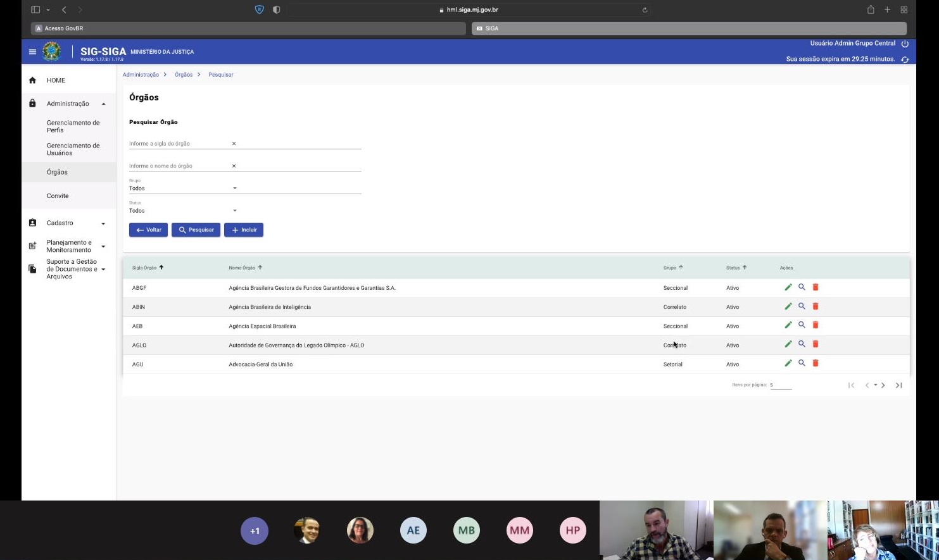
Task: Select Convite in the sidebar menu
Action: (58, 196)
